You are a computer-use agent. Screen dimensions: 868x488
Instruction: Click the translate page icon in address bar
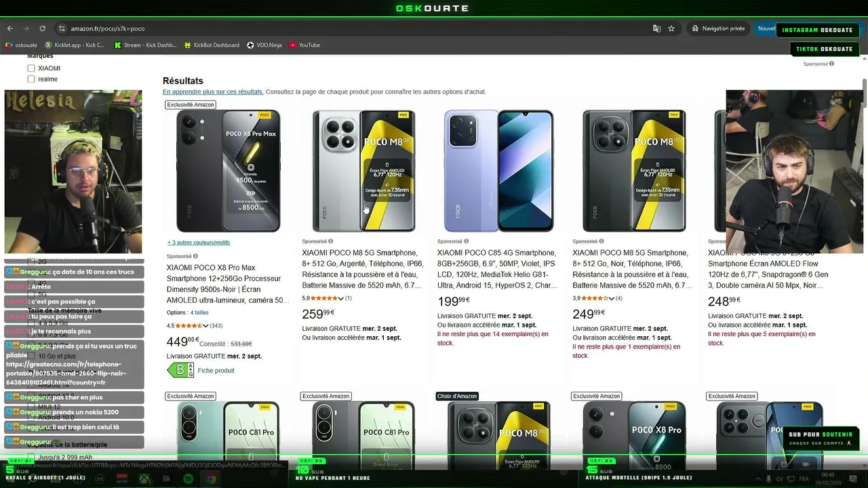point(656,28)
